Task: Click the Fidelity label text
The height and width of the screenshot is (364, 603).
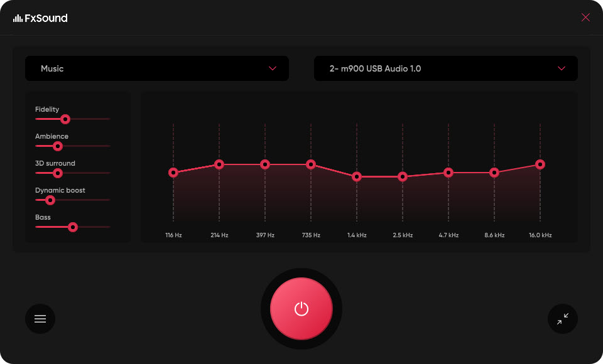Action: 47,109
